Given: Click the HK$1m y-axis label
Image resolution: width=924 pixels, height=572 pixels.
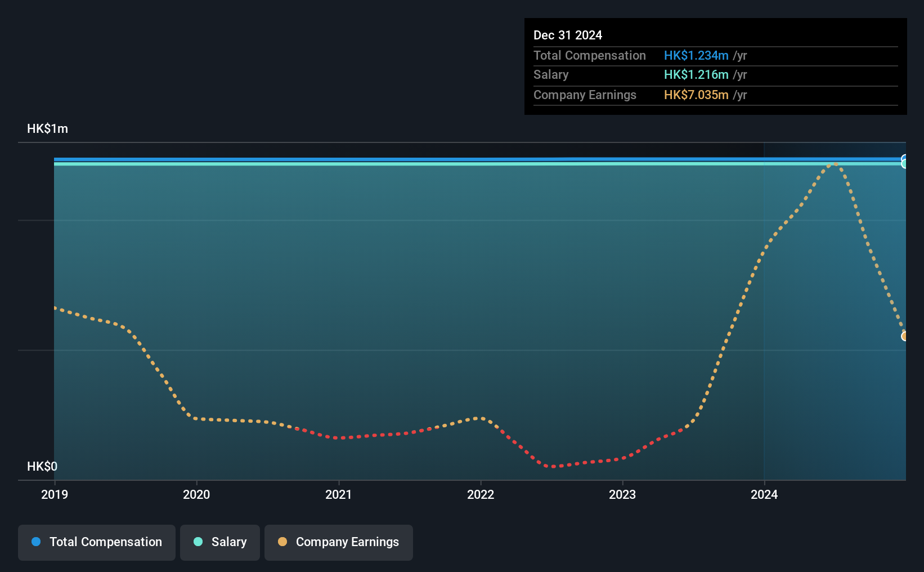Looking at the screenshot, I should (48, 129).
